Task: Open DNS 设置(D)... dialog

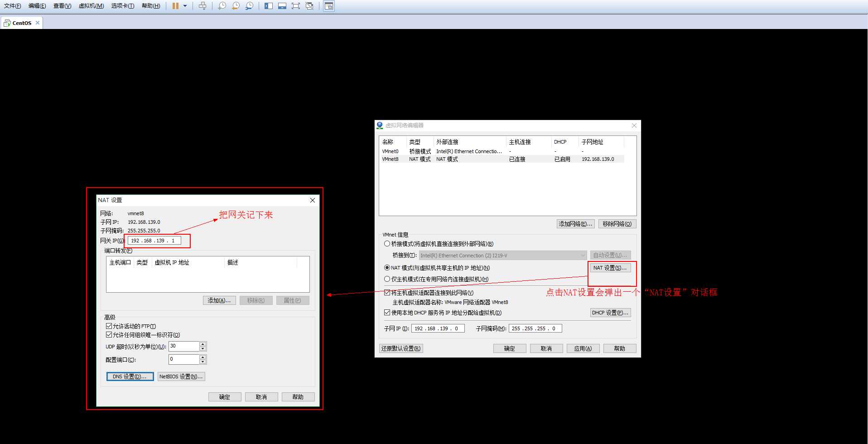Action: tap(130, 376)
